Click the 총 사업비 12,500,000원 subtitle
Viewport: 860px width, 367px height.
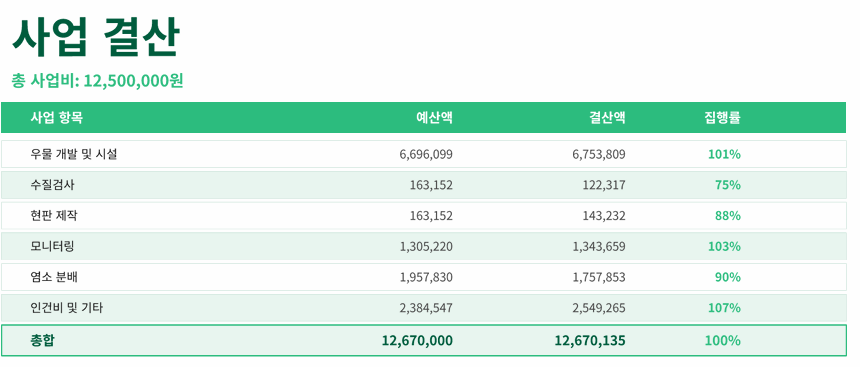click(98, 81)
